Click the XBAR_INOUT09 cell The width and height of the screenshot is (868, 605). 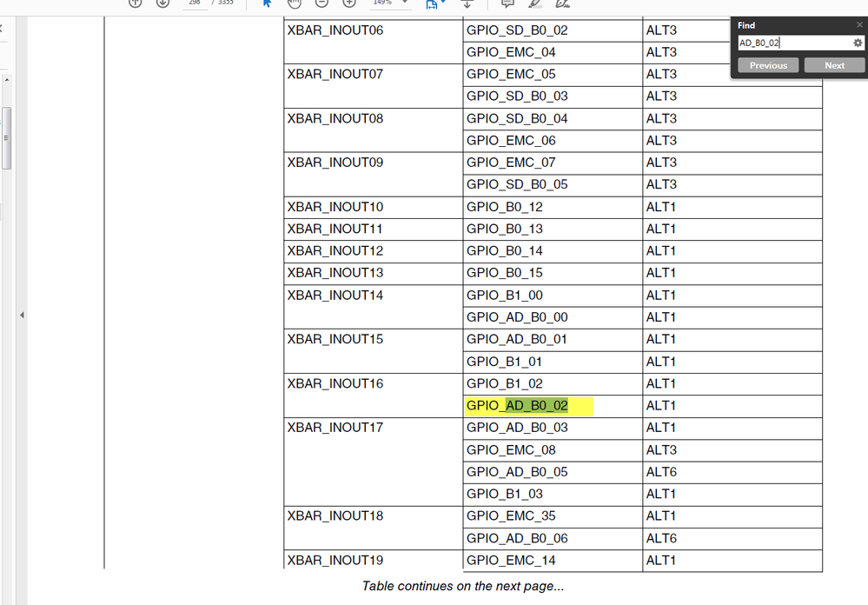pyautogui.click(x=374, y=174)
